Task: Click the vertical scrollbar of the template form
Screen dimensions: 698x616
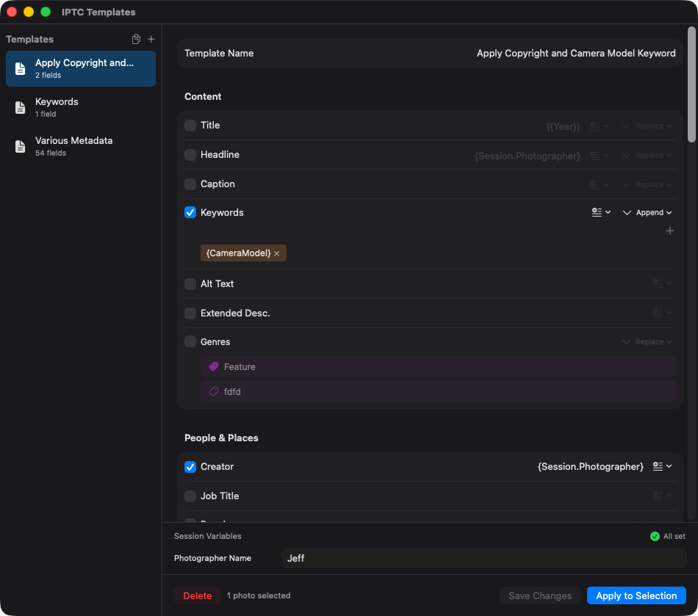Action: coord(691,84)
